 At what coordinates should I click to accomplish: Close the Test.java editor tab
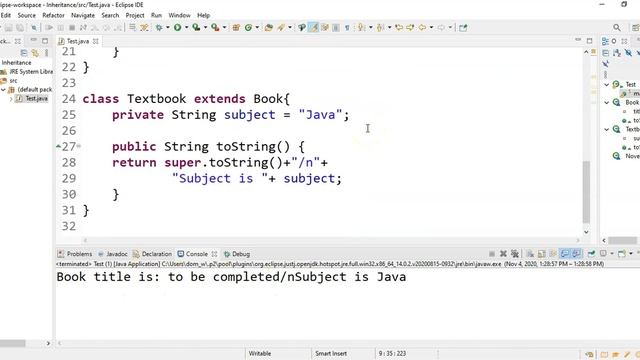pos(96,41)
